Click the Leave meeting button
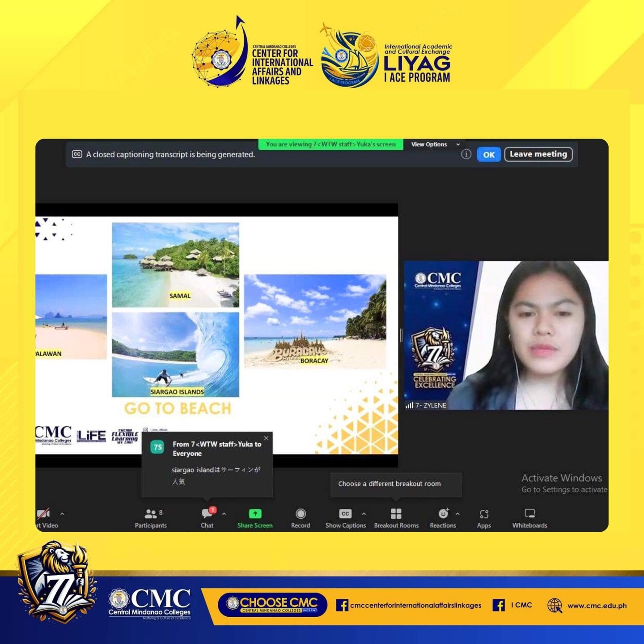This screenshot has width=644, height=644. tap(538, 154)
